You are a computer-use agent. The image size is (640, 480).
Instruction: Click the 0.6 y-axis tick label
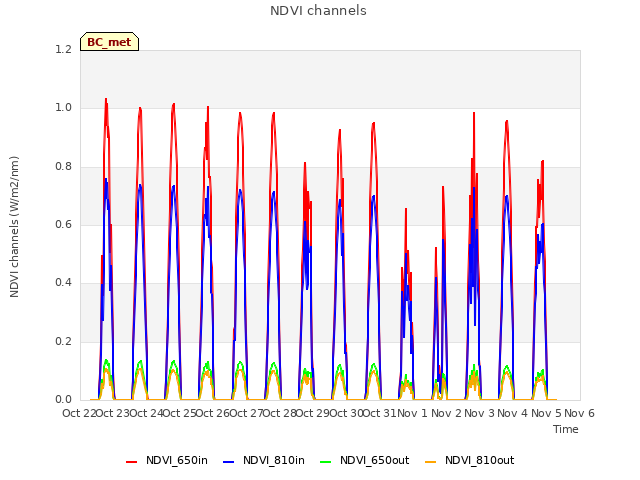(63, 225)
